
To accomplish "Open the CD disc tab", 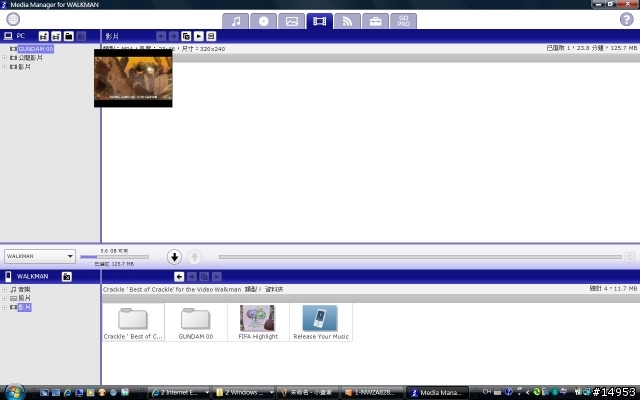I will pos(263,21).
